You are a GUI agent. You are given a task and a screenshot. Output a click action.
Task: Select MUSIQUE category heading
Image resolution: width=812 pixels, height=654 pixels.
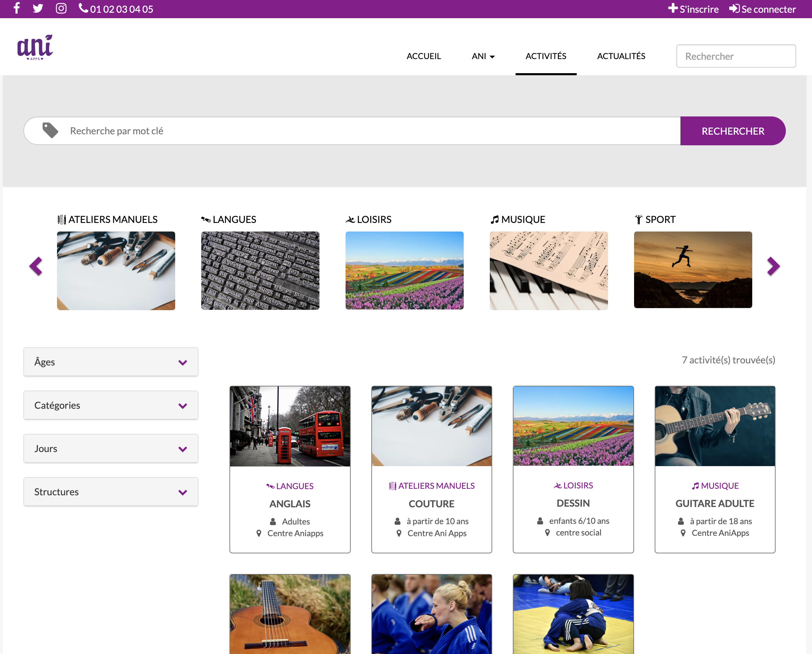[518, 219]
